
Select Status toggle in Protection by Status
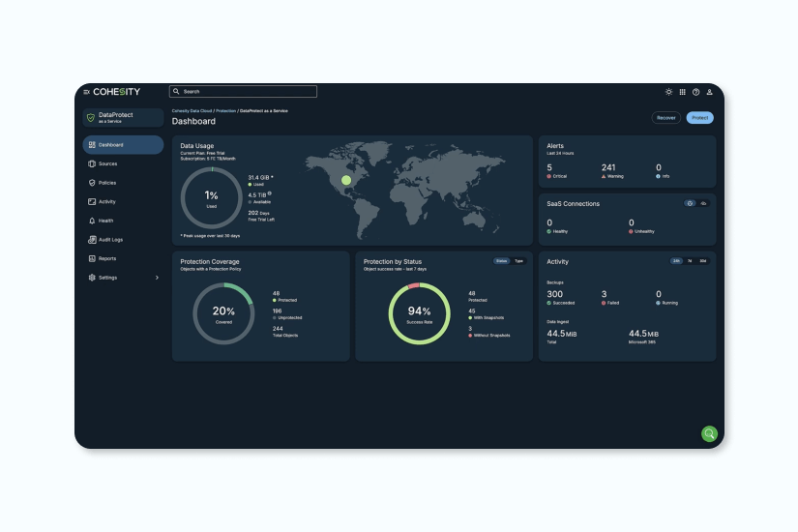click(501, 261)
